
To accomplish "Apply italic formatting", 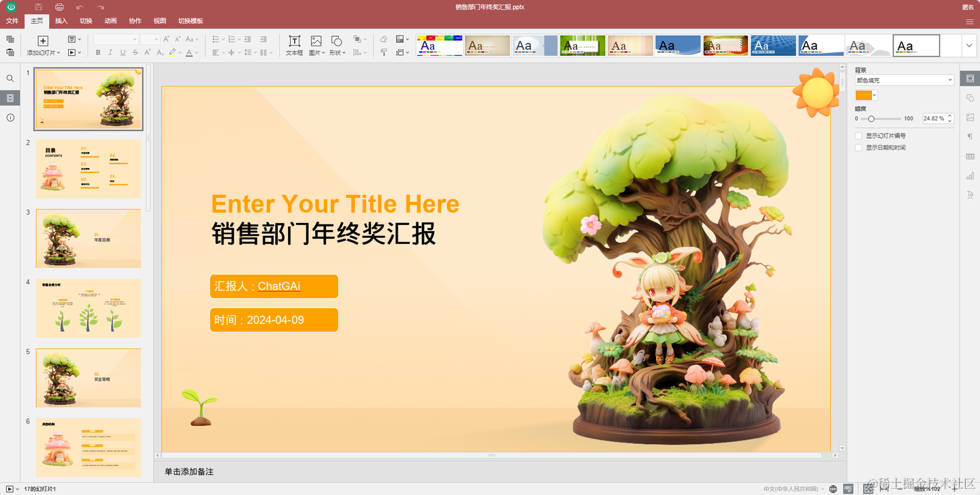I will click(x=110, y=52).
